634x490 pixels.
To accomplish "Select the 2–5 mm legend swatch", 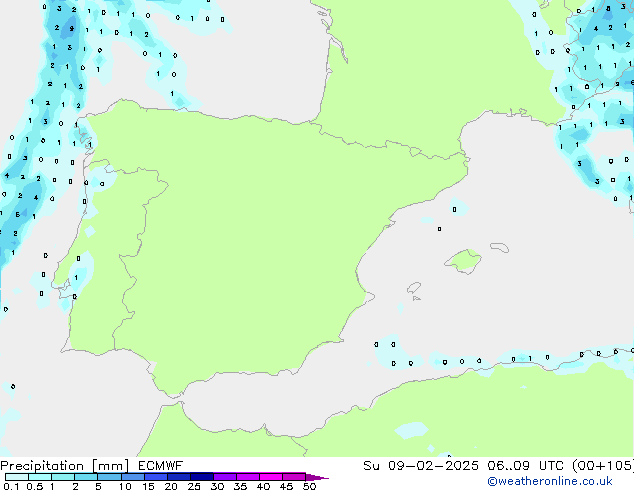I will 86,477.
